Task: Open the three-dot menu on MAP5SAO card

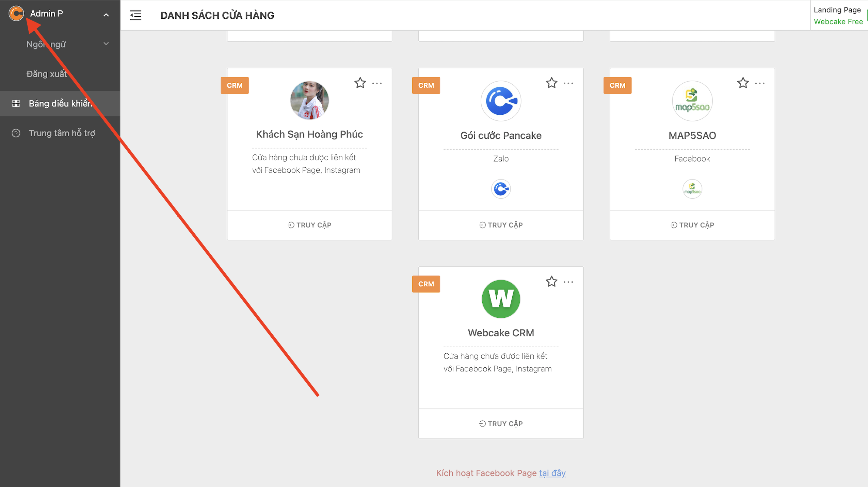Action: pos(759,83)
